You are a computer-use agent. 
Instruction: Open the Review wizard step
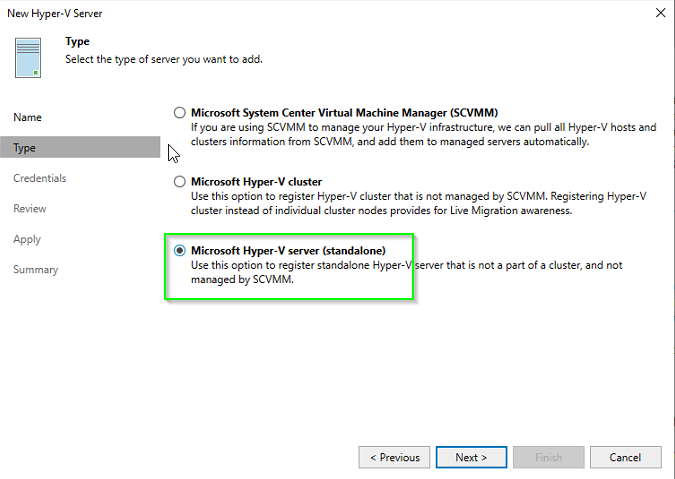[30, 209]
